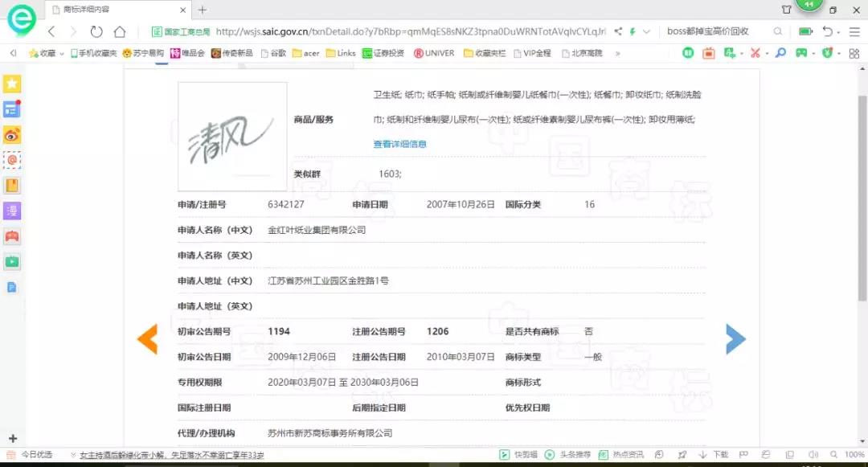Click the share icon in address bar
This screenshot has height=467, width=868.
point(618,31)
